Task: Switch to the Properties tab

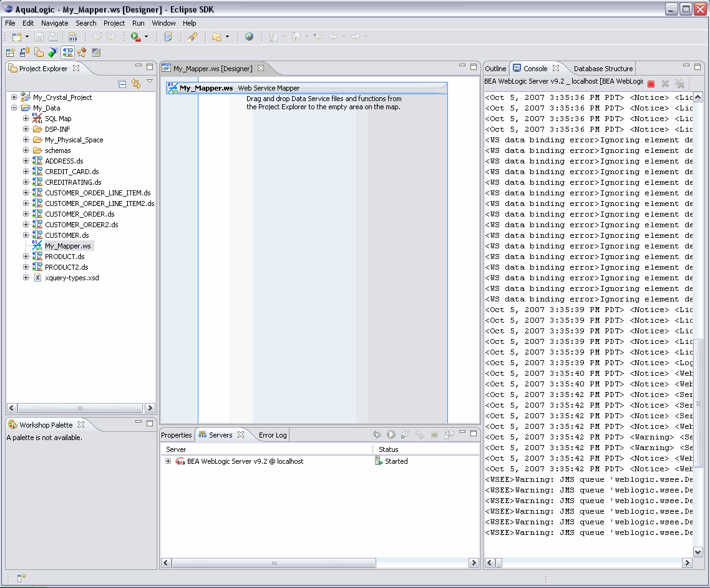Action: (176, 435)
